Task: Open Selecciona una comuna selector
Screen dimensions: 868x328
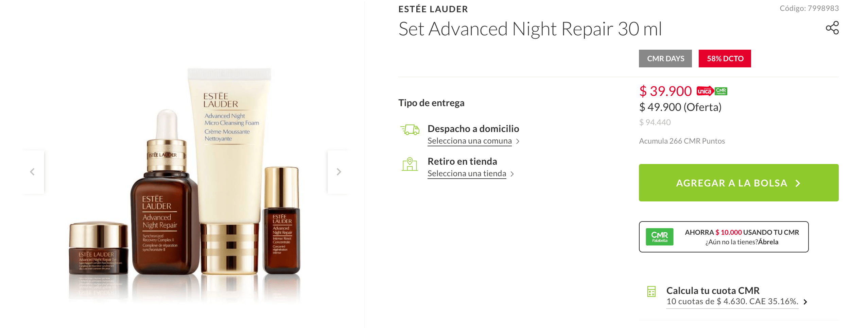Action: (x=473, y=141)
